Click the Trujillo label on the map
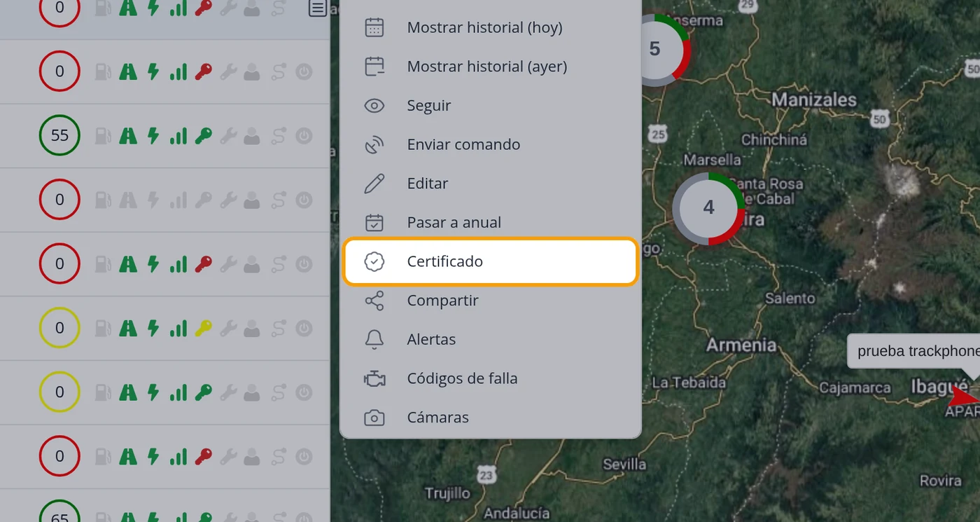 pyautogui.click(x=447, y=493)
